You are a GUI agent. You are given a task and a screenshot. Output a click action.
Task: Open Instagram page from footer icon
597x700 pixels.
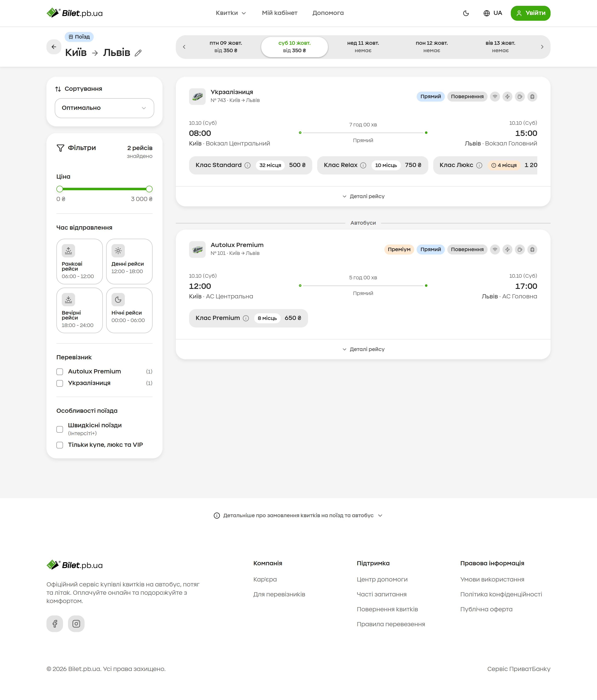(76, 623)
